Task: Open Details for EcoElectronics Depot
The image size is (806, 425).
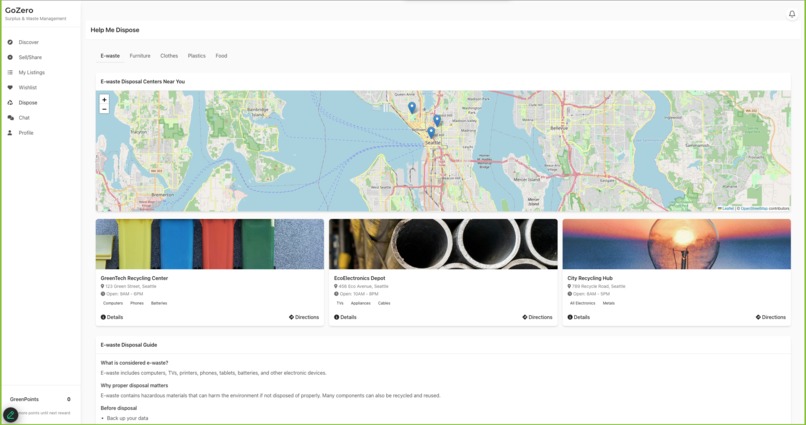Action: [345, 317]
